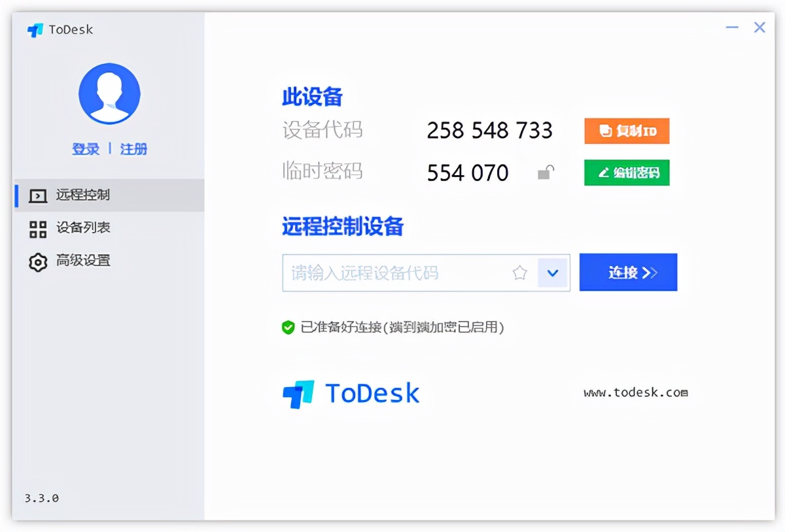785x532 pixels.
Task: Collapse the device code dropdown chevron
Action: [x=553, y=273]
